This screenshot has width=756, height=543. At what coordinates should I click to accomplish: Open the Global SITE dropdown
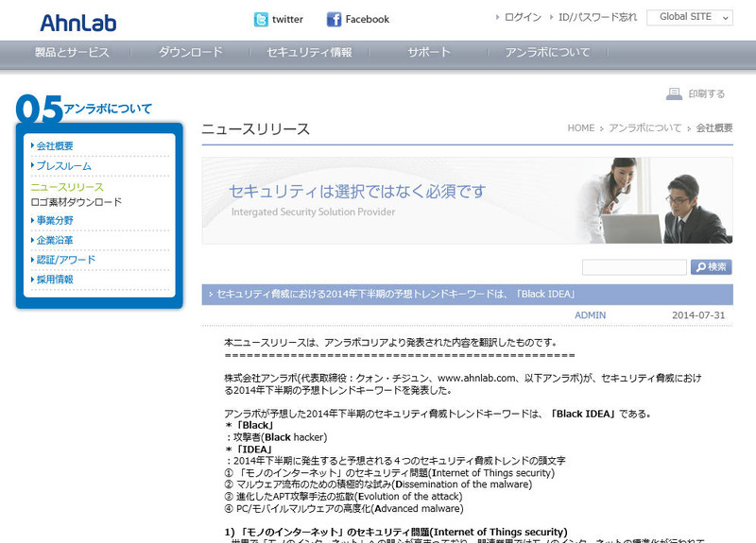pyautogui.click(x=690, y=17)
